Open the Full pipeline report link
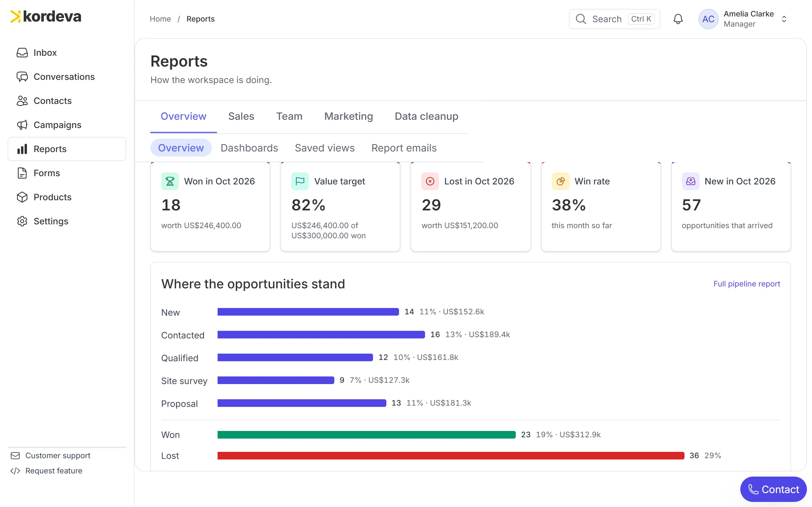Screen dimensions: 812x507 tap(746, 284)
